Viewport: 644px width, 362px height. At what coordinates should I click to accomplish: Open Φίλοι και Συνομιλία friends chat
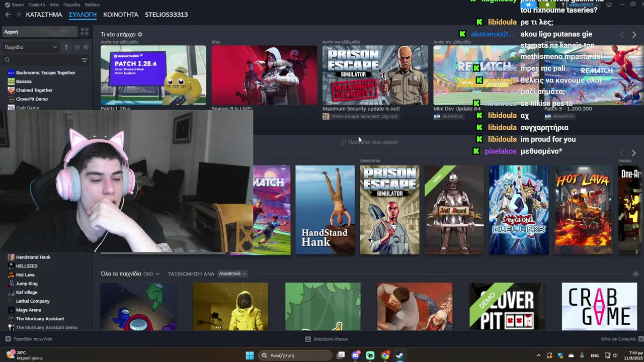click(622, 339)
